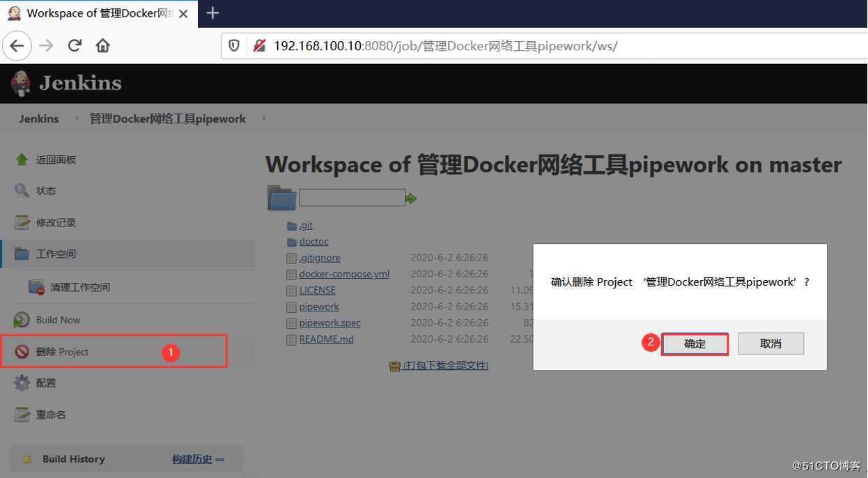The height and width of the screenshot is (478, 868).
Task: Click the workspace path input box
Action: (352, 198)
